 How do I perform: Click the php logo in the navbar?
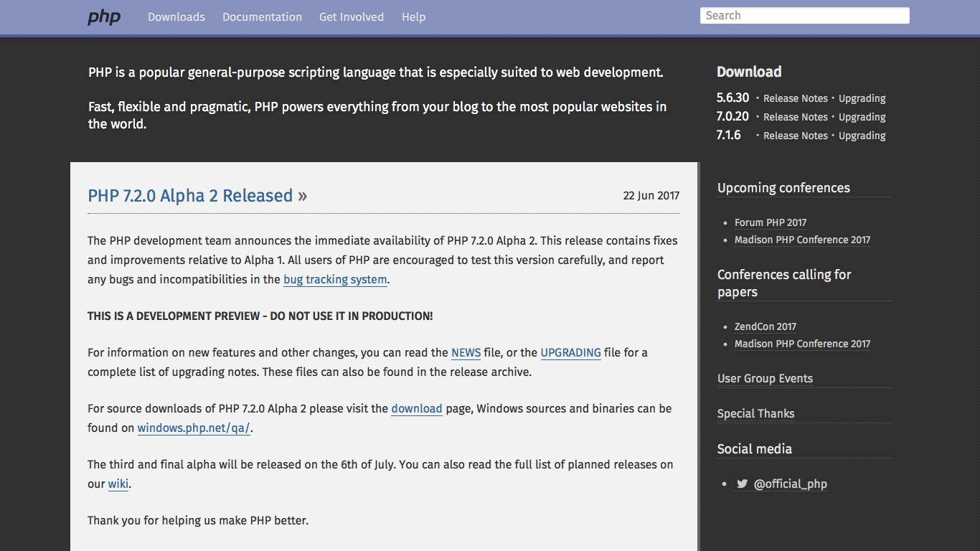point(103,17)
